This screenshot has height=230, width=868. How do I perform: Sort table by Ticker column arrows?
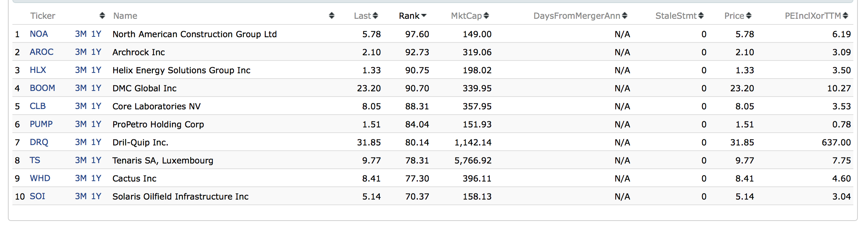[x=102, y=16]
